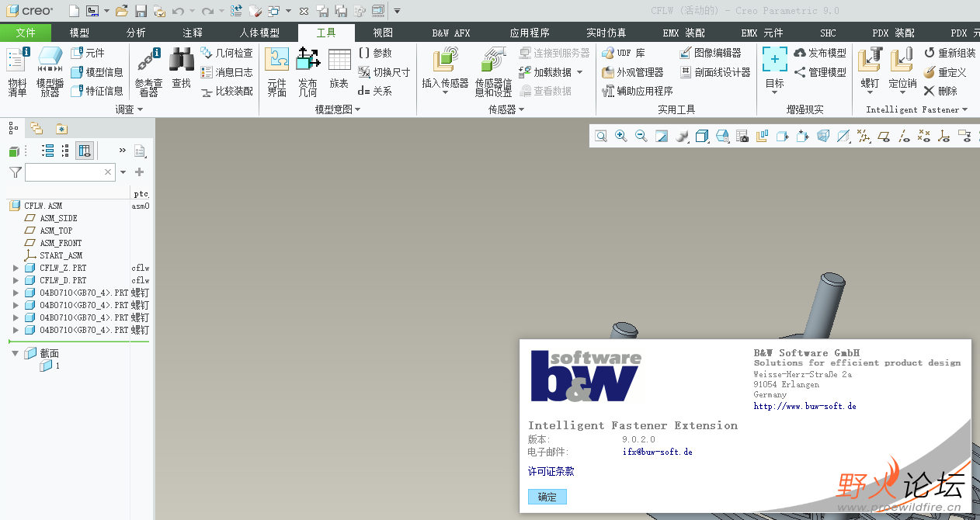980x520 pixels.
Task: Open 辅助应用程序 auxiliary applications
Action: point(638,91)
